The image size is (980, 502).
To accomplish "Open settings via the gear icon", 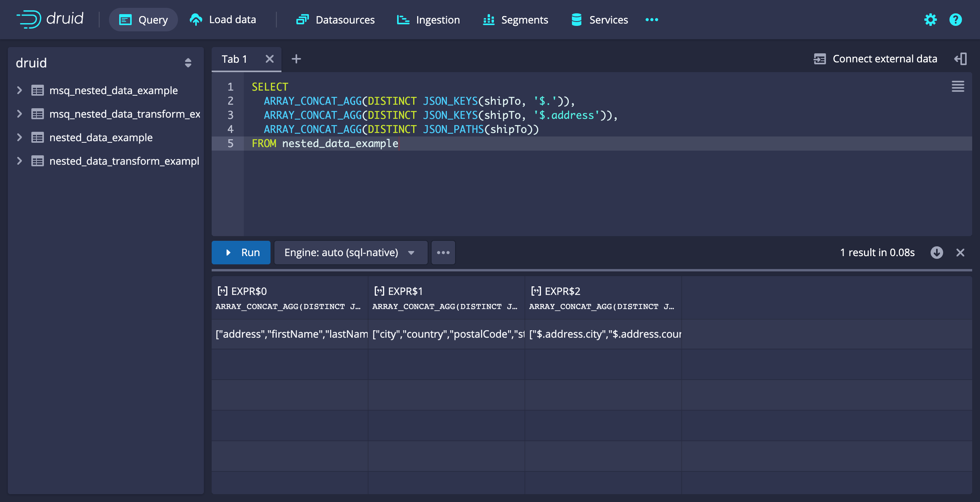I will pos(930,20).
